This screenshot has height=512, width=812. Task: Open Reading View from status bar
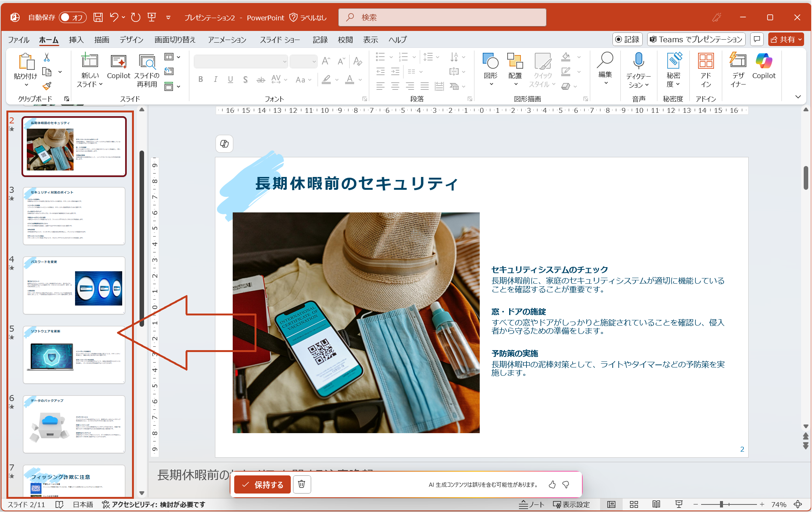click(x=656, y=504)
